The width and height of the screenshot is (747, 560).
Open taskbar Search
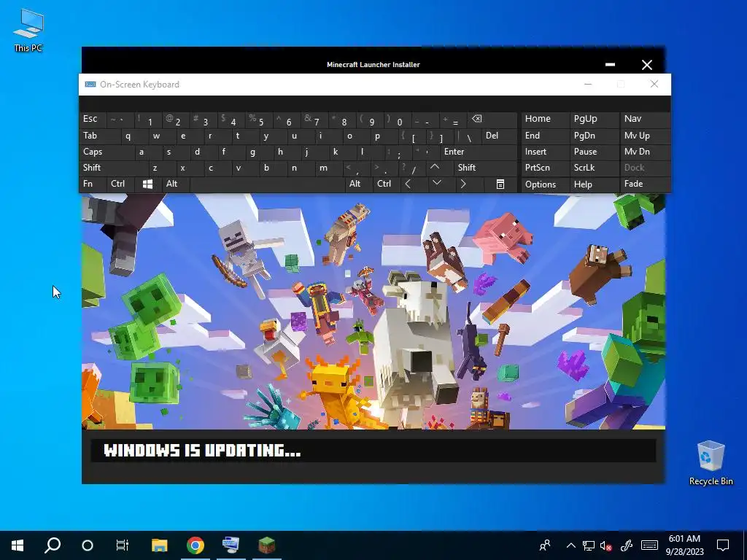pos(53,545)
